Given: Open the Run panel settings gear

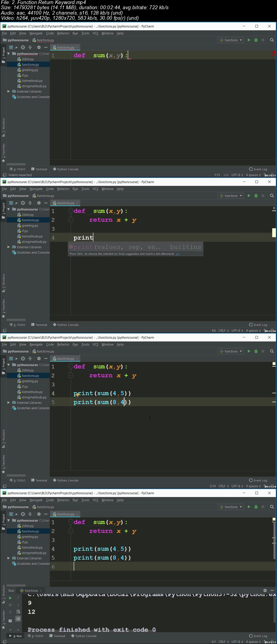Looking at the screenshot, I should (265, 590).
